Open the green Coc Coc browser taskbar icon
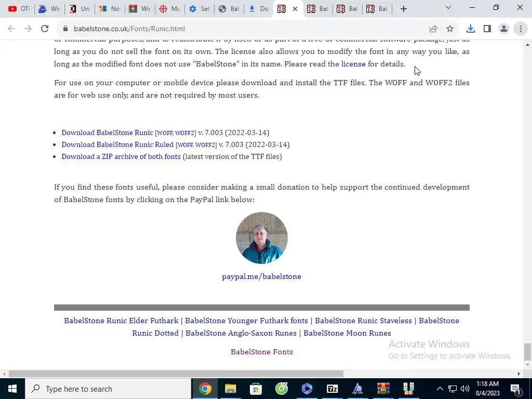This screenshot has height=399, width=532. [x=281, y=389]
